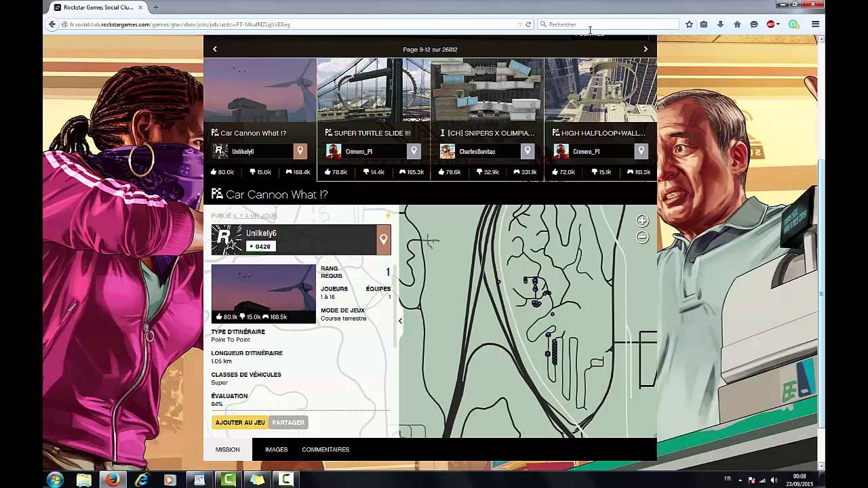Click the "1.05 km" route length value
The width and height of the screenshot is (868, 488).
(222, 361)
